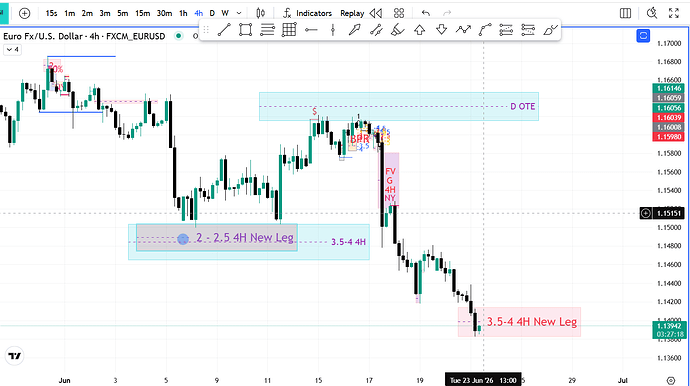Screen dimensions: 690x386
Task: Click the 1.15980 red price label
Action: click(x=668, y=137)
